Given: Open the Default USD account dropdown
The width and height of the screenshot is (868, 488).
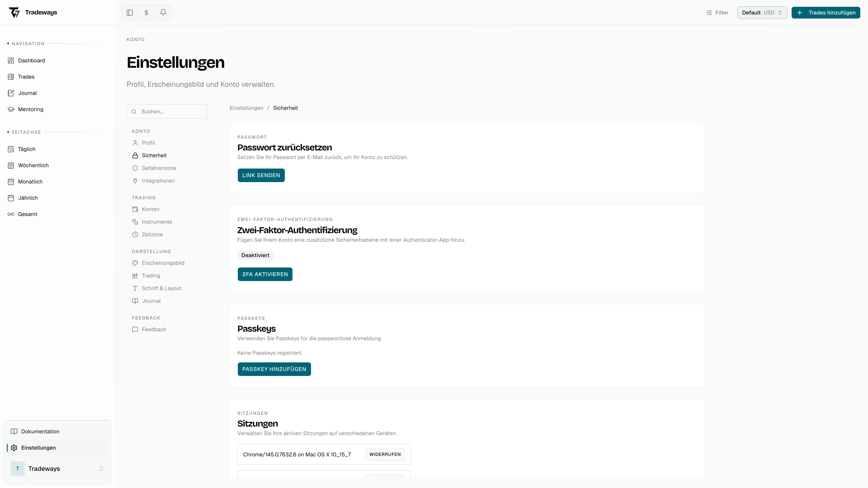Looking at the screenshot, I should click(x=762, y=12).
